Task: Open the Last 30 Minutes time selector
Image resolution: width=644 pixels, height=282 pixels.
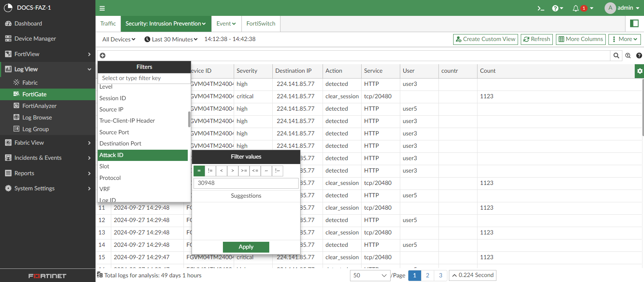Action: (171, 39)
